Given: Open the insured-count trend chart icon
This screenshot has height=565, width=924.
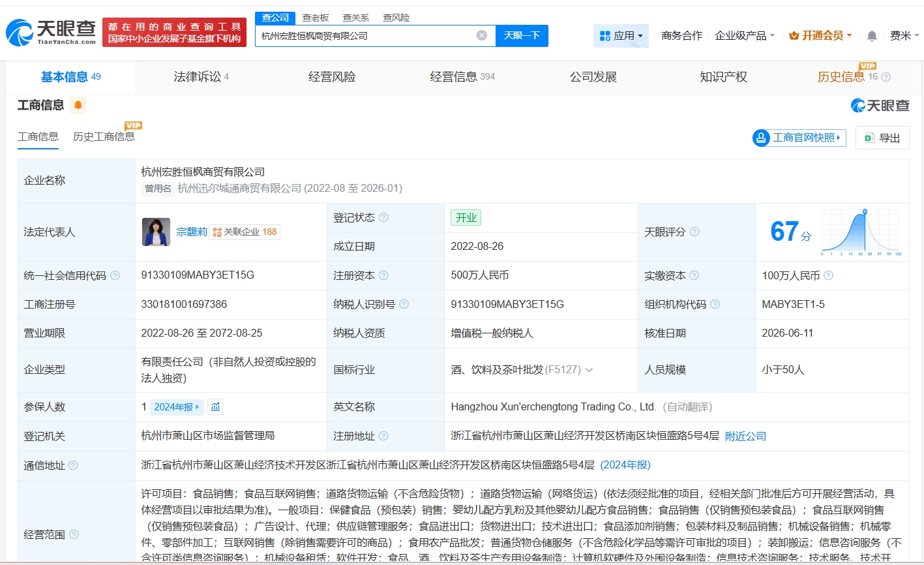Looking at the screenshot, I should click(x=216, y=406).
